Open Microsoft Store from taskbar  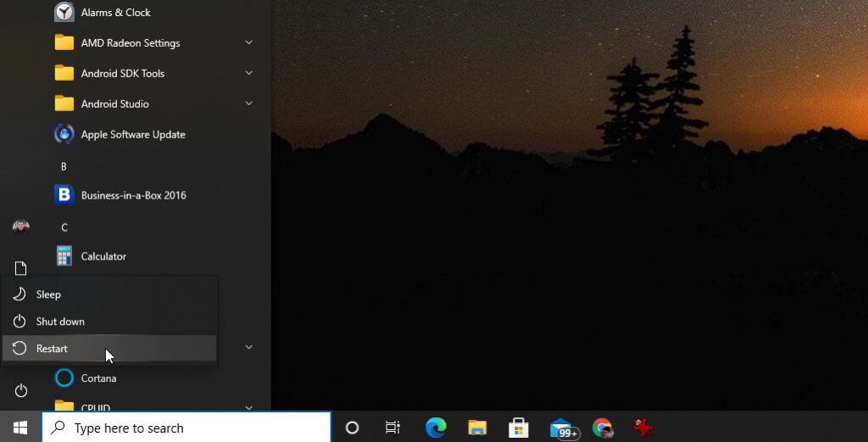tap(519, 428)
